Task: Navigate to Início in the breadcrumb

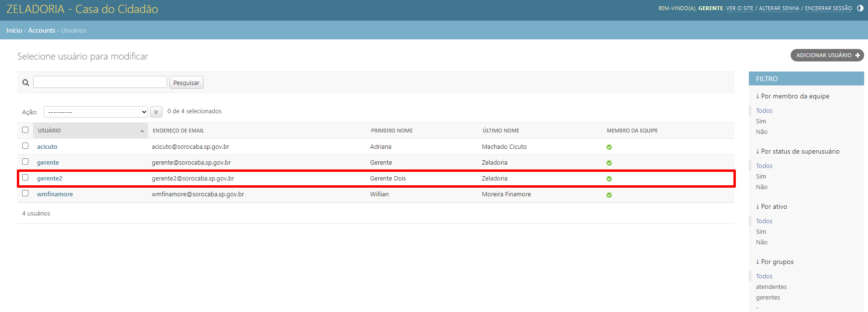Action: pos(14,30)
